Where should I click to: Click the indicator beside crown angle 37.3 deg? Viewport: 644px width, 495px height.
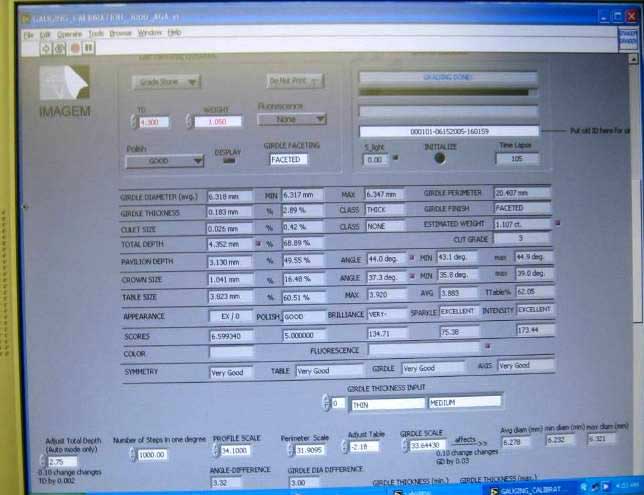(x=412, y=276)
